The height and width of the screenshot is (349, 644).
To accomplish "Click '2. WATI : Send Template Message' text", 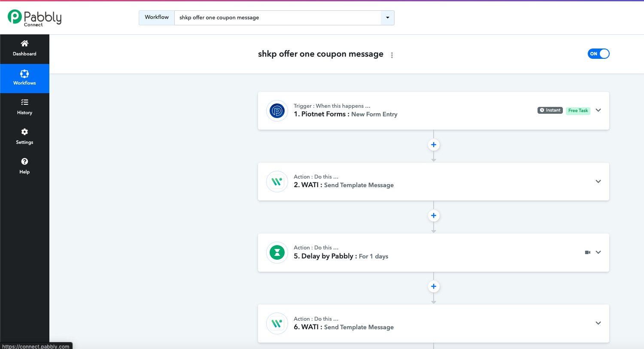I will (343, 185).
